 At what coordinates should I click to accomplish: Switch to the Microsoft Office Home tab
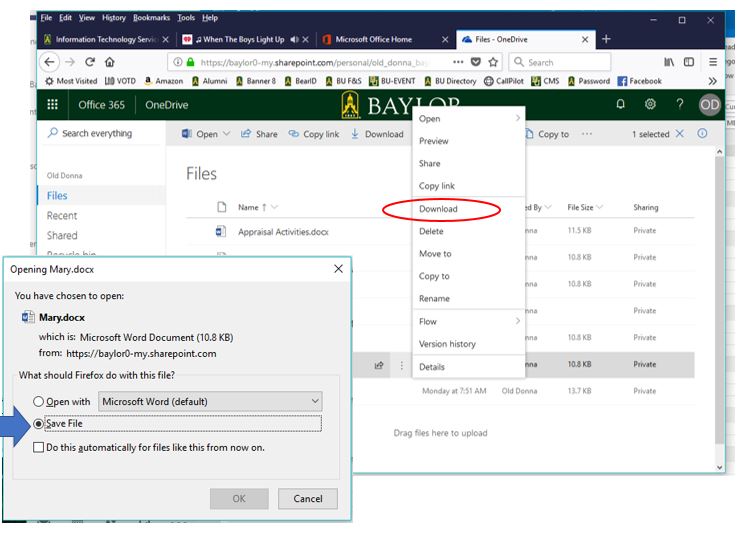pyautogui.click(x=385, y=40)
